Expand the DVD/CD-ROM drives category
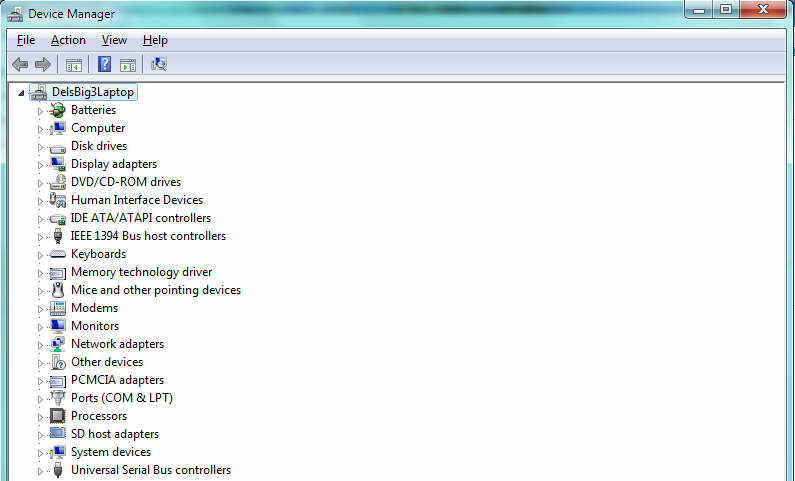Viewport: 795px width, 481px height. 40,182
